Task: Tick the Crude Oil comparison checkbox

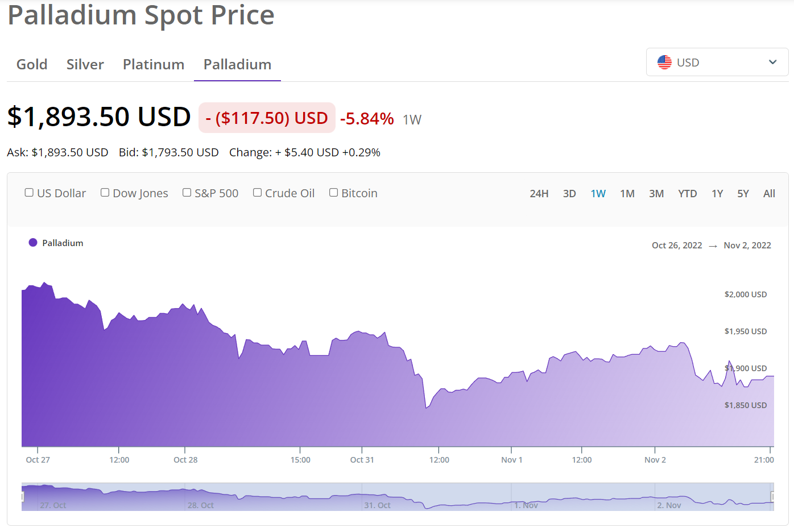Action: point(257,193)
